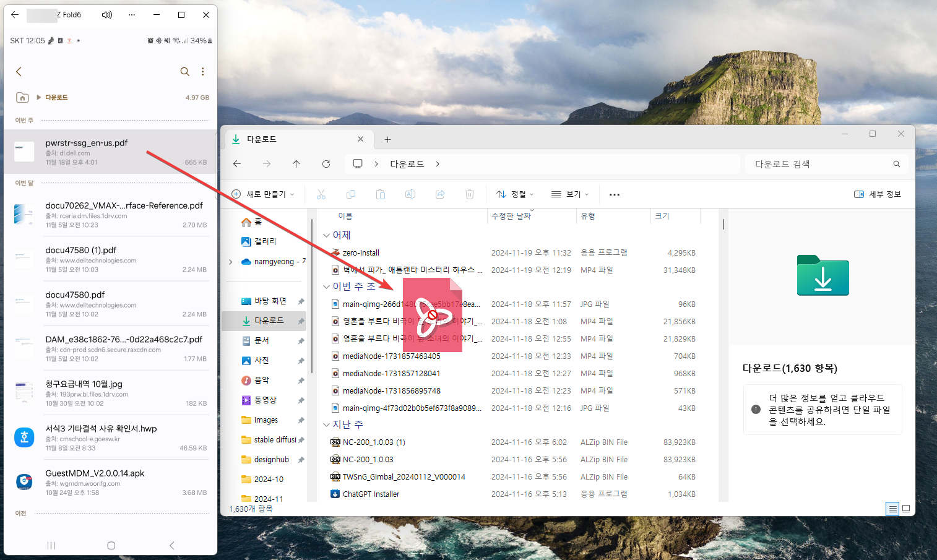The width and height of the screenshot is (937, 560).
Task: Click the Rename icon in Explorer toolbar
Action: pyautogui.click(x=410, y=194)
